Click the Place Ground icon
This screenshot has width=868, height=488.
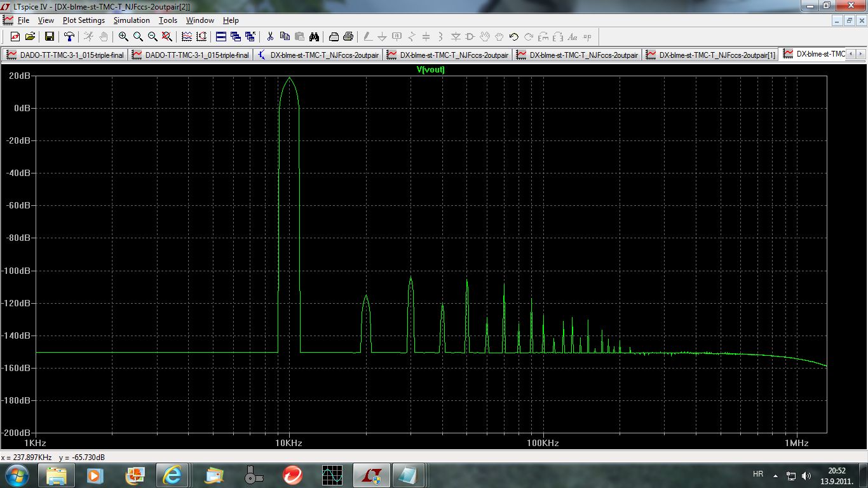(383, 37)
